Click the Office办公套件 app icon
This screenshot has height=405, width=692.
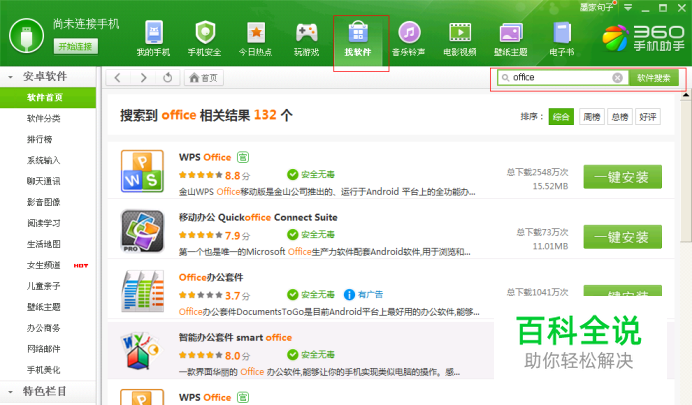(x=142, y=291)
